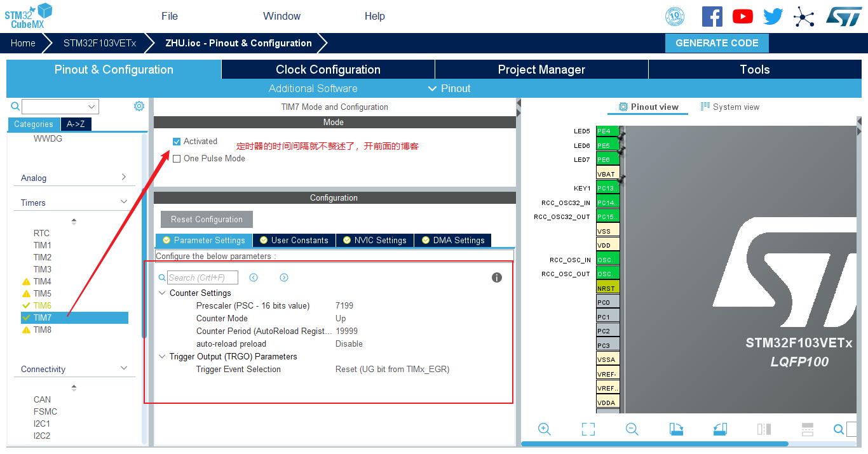Click the GENERATE CODE button

[717, 43]
